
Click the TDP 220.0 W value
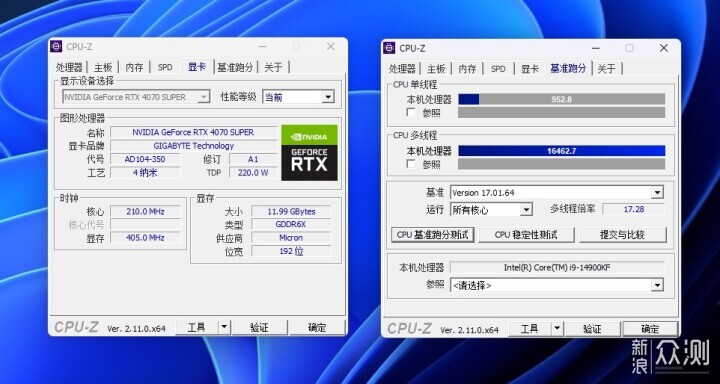tap(253, 173)
